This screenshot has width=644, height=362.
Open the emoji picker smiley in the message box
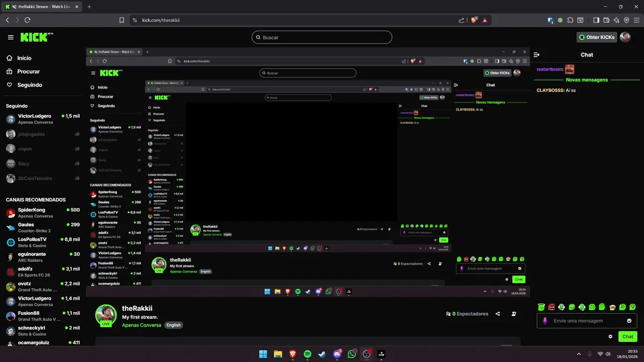tap(629, 321)
